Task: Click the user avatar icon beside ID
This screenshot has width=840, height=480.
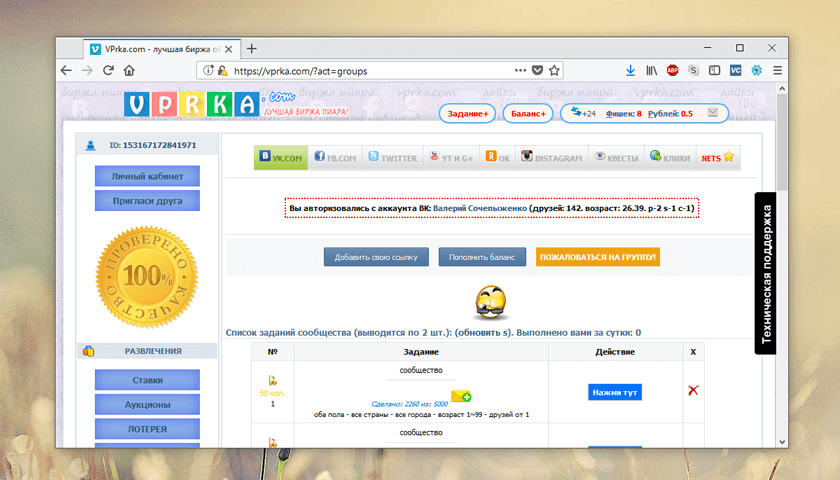Action: 91,145
